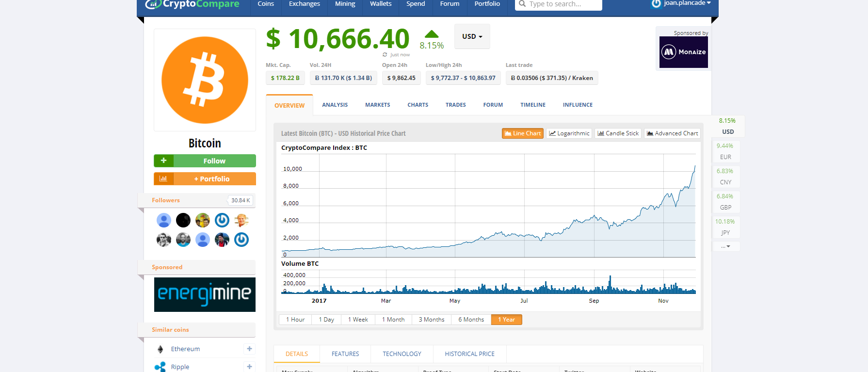Click the search magnifier icon
Image resolution: width=868 pixels, height=372 pixels.
522,4
